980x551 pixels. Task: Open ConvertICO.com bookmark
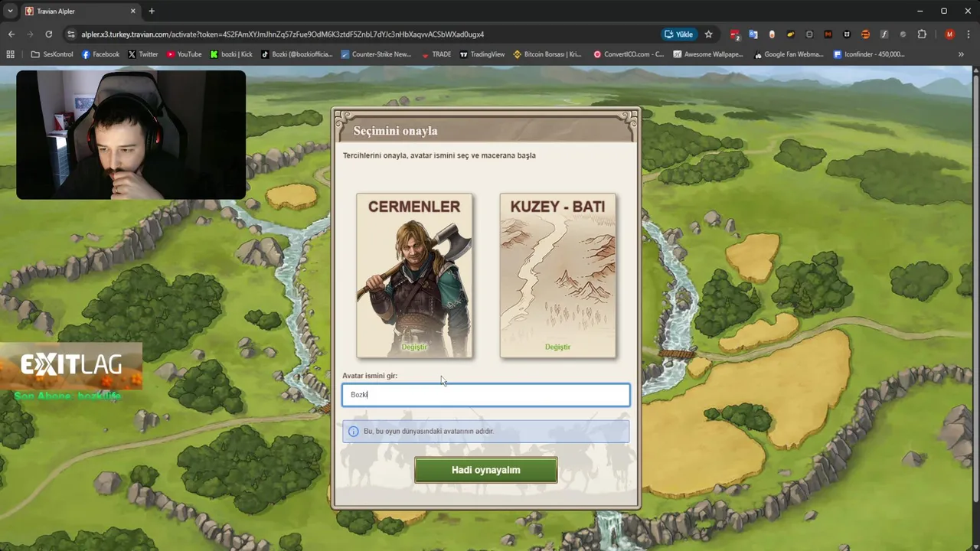(x=629, y=54)
